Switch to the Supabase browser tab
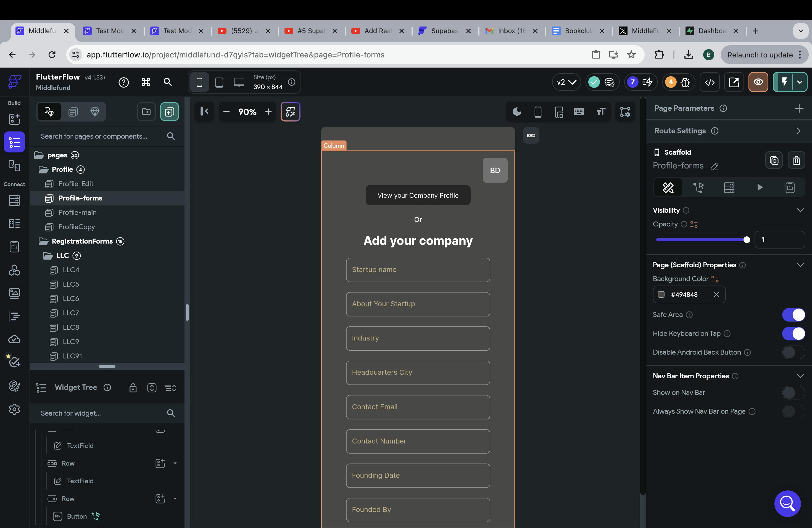Screen dimensions: 812x528 point(444,31)
